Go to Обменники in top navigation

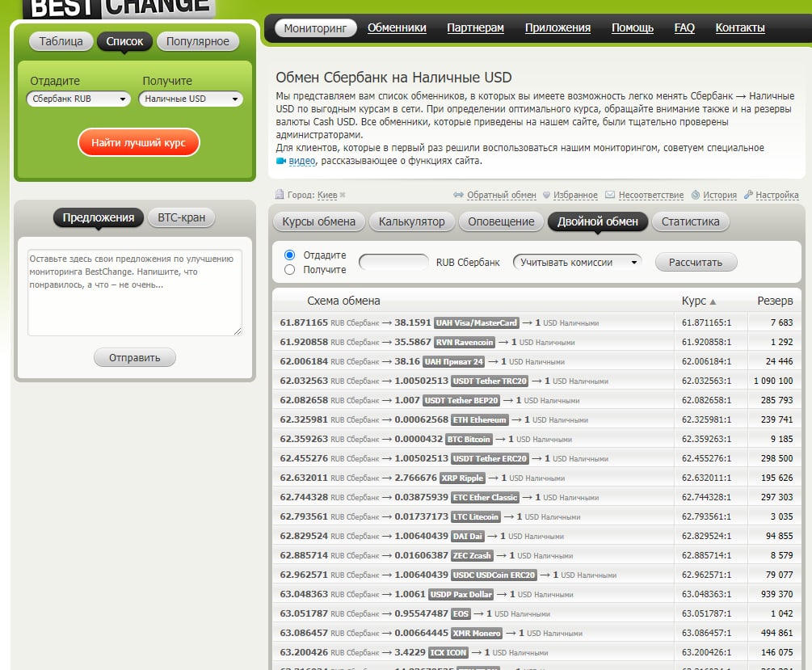[397, 28]
